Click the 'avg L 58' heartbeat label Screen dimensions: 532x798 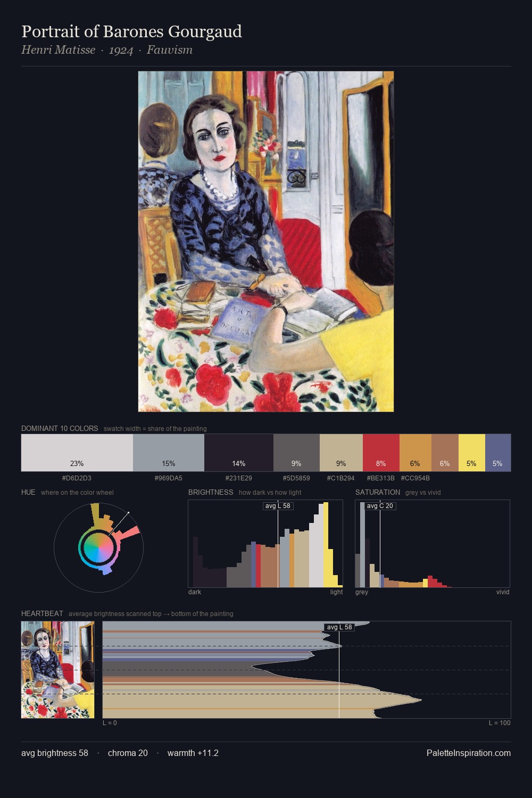point(339,627)
